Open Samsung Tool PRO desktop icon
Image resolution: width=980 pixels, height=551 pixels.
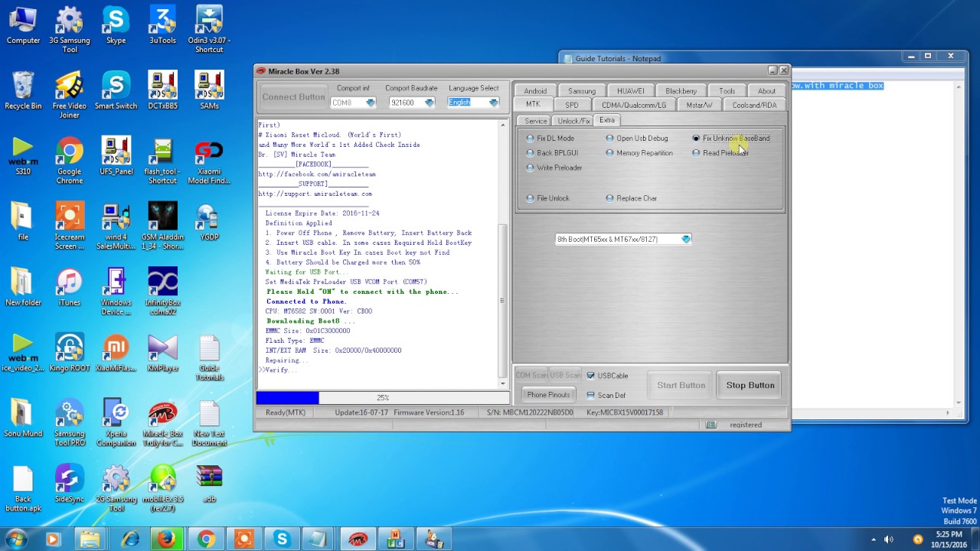(70, 422)
